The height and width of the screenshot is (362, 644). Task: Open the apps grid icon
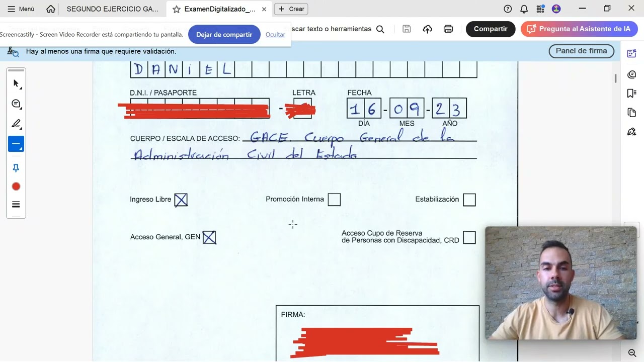click(540, 9)
